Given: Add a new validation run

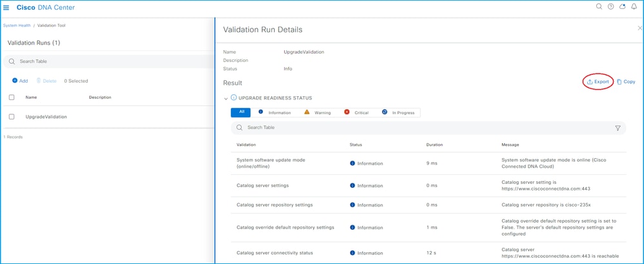Looking at the screenshot, I should click(x=20, y=81).
